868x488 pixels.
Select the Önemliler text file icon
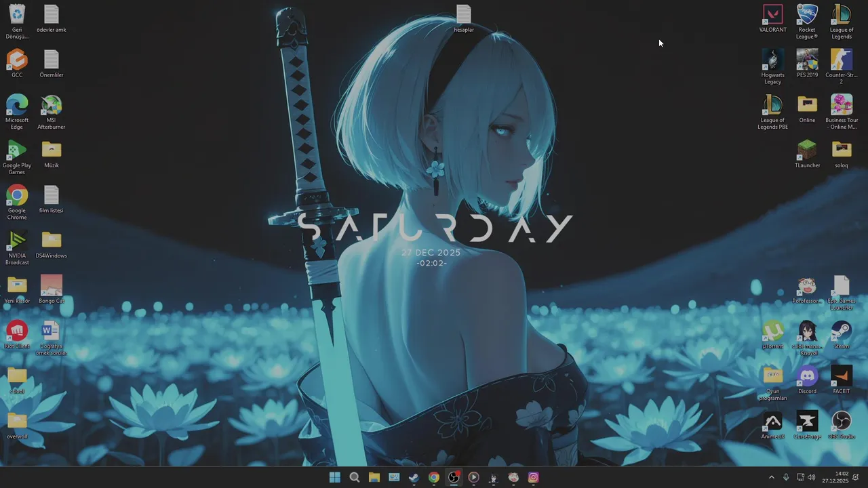pyautogui.click(x=52, y=64)
